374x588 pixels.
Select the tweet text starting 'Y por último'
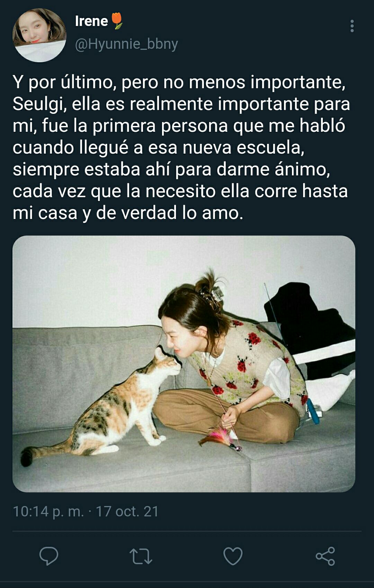point(181,147)
